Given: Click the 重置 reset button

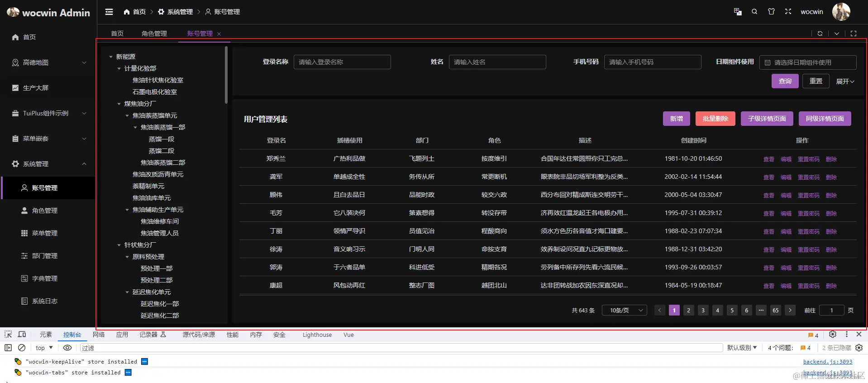Looking at the screenshot, I should tap(816, 81).
